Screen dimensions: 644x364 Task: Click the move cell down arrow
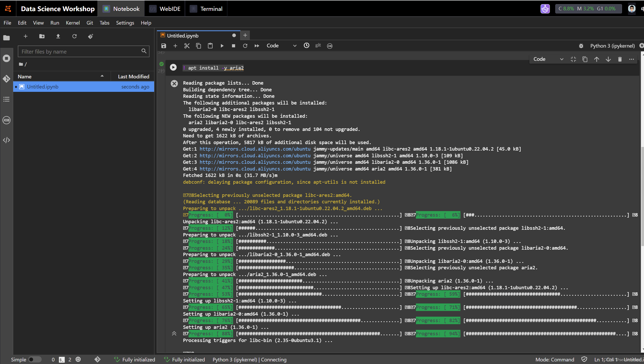(x=608, y=59)
